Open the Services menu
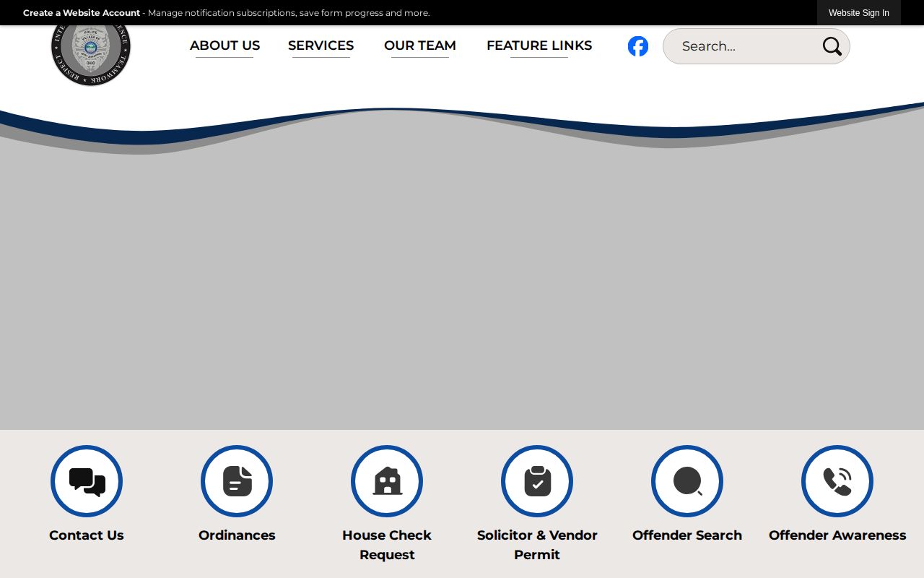 click(x=321, y=46)
